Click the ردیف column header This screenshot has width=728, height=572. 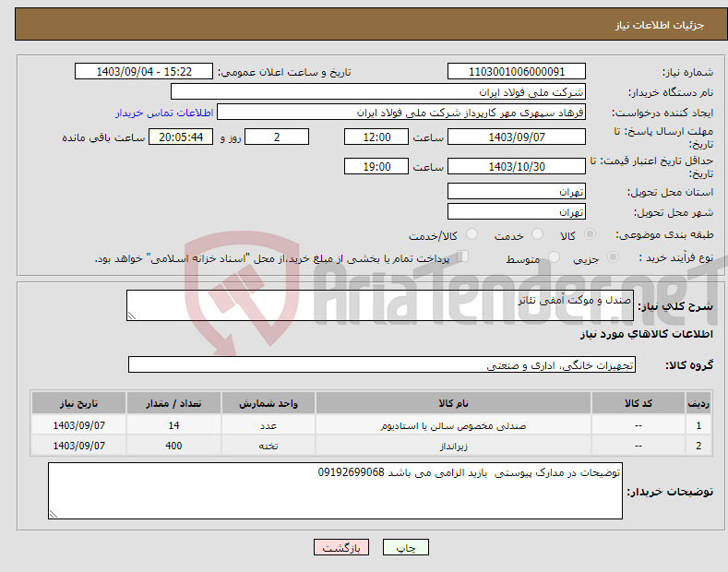tap(698, 403)
